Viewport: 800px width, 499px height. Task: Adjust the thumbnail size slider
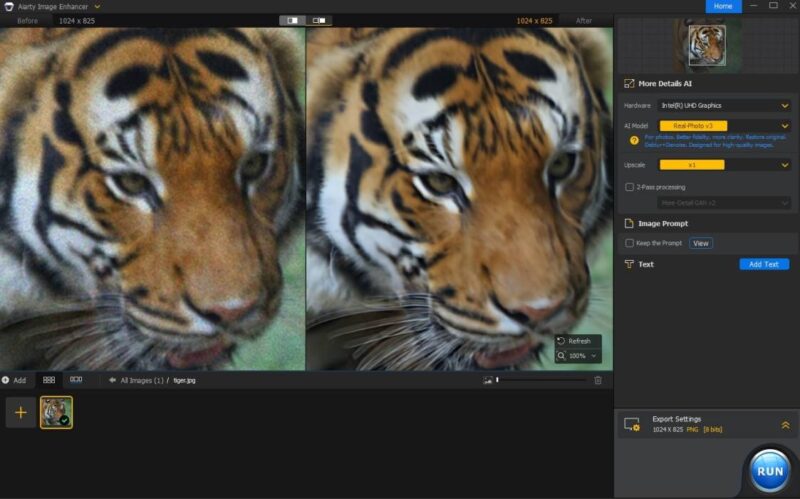[541, 380]
